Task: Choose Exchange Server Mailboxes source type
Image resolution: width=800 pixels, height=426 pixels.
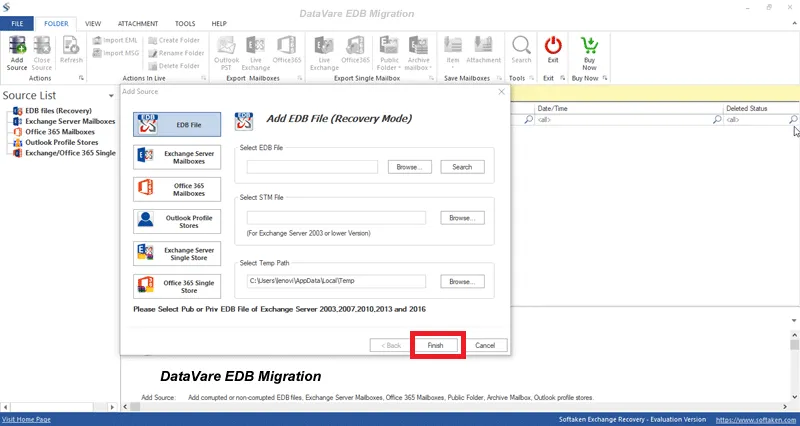Action: coord(177,157)
